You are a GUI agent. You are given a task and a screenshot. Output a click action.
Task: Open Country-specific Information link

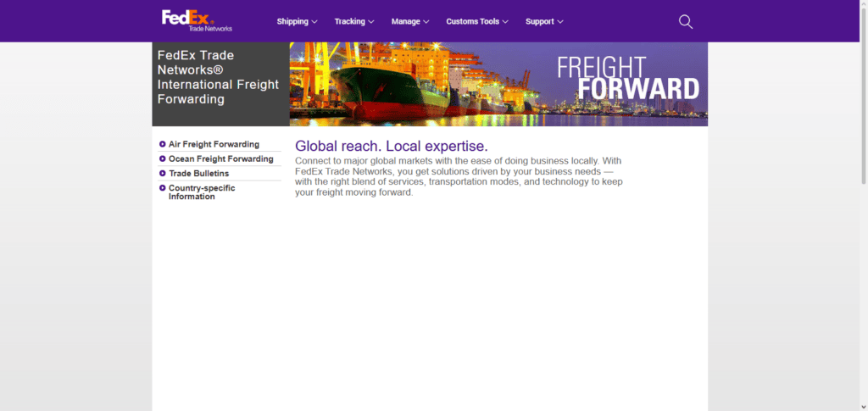(x=202, y=192)
